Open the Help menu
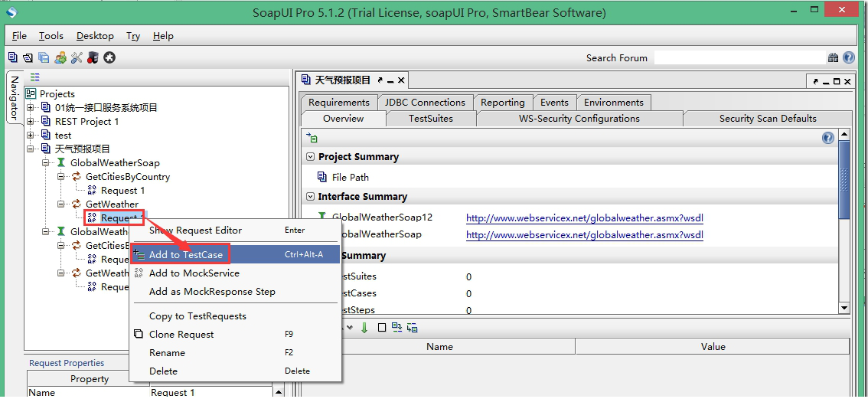This screenshot has height=412, width=868. tap(163, 35)
